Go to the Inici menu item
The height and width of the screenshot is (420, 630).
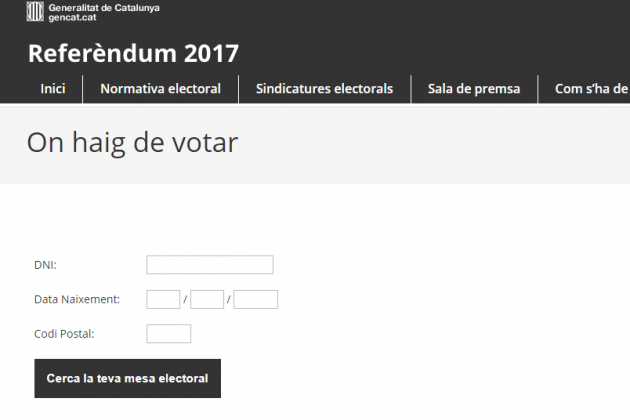coord(53,89)
